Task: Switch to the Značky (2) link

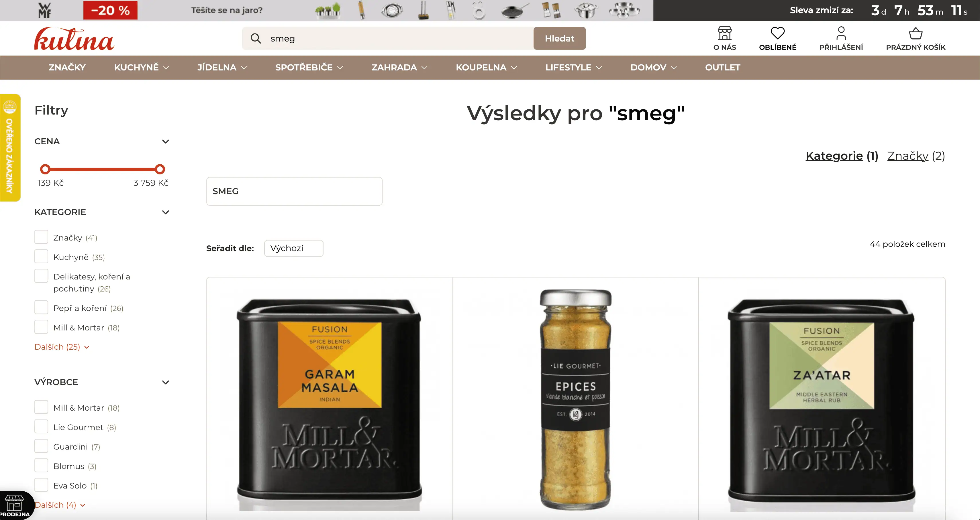Action: tap(916, 156)
